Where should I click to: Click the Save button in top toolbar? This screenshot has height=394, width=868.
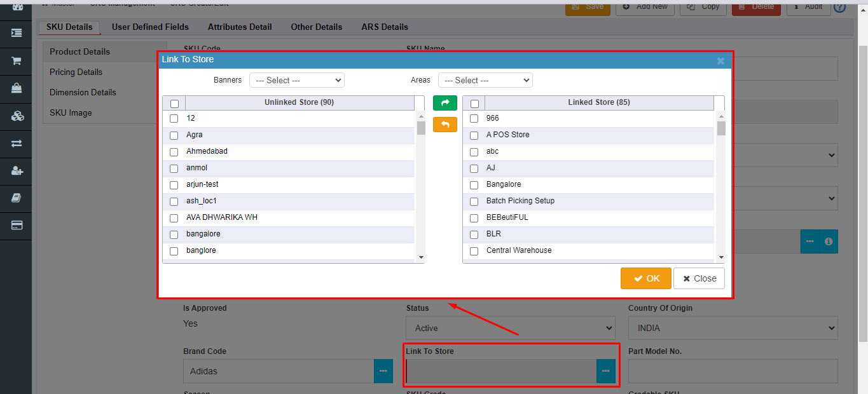(588, 7)
